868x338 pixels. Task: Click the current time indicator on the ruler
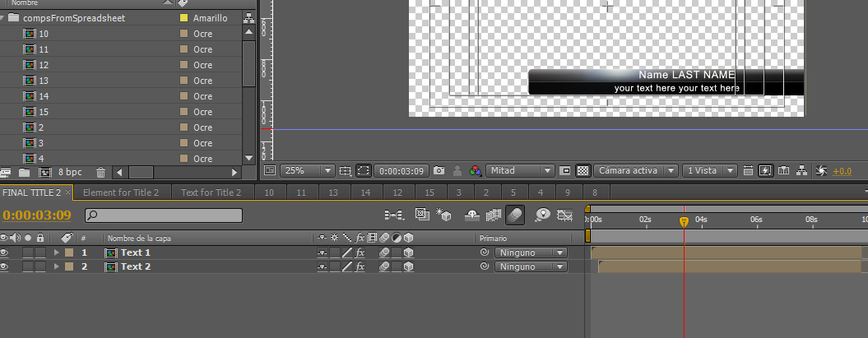coord(685,222)
